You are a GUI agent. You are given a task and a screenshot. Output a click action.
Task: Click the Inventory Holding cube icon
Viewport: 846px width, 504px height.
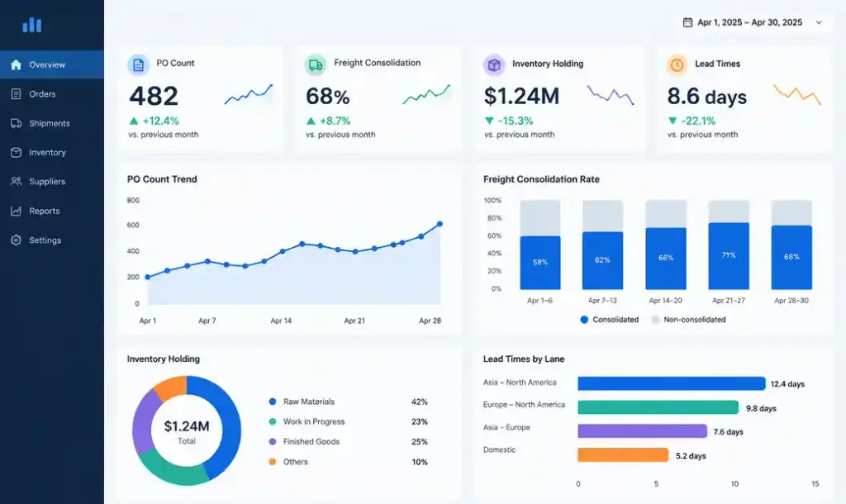point(494,65)
